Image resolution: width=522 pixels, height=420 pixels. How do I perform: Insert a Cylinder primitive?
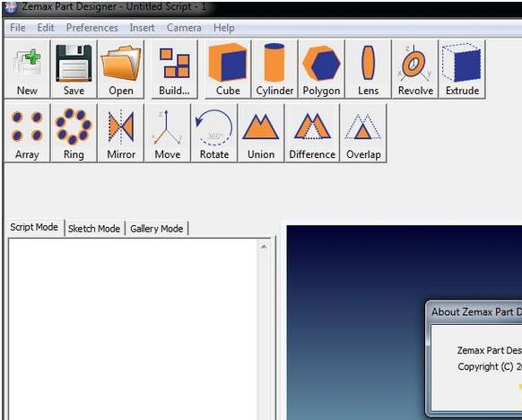point(274,69)
